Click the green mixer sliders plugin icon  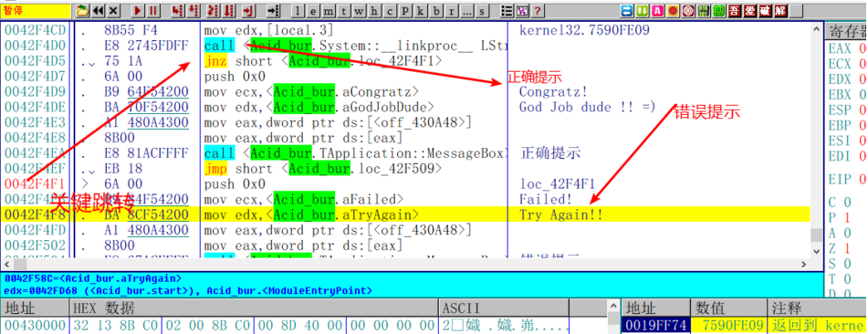tap(704, 11)
